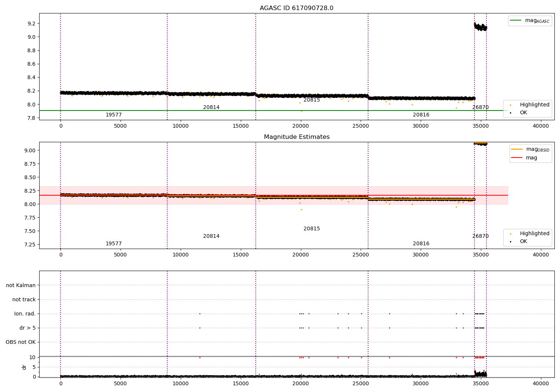This screenshot has width=560, height=392.
Task: Click the 'OBS not OK' axis label
Action: (x=21, y=342)
